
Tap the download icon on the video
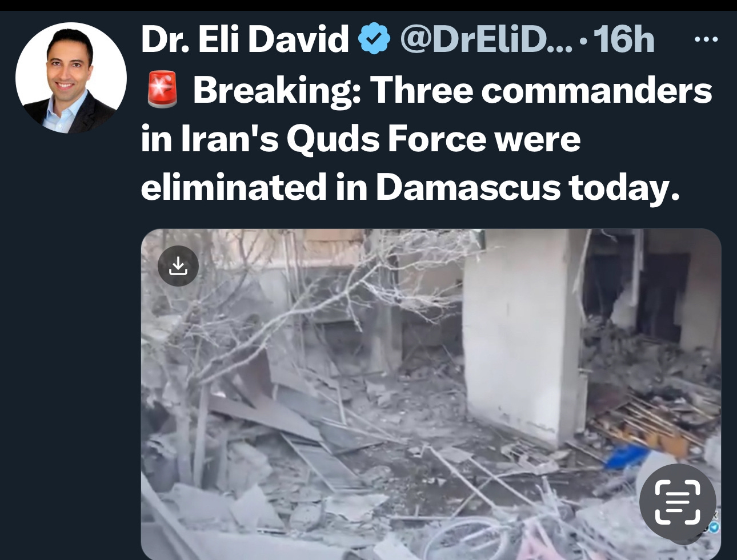(178, 265)
